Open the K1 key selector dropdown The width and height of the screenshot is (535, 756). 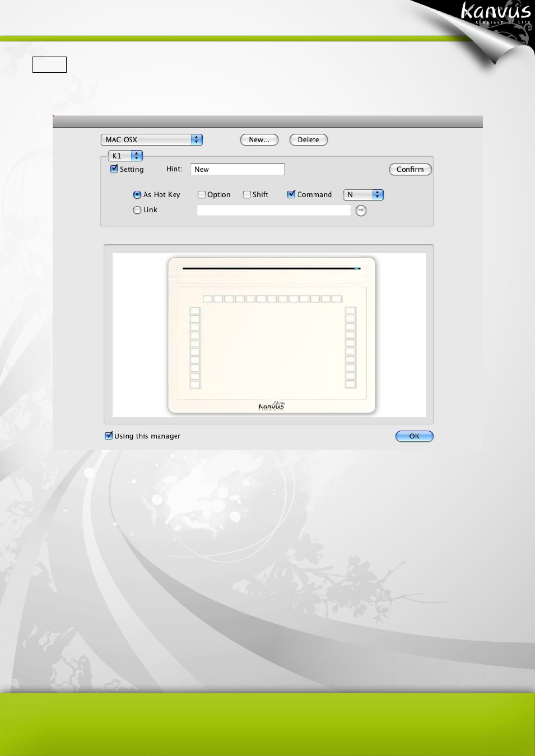point(125,156)
